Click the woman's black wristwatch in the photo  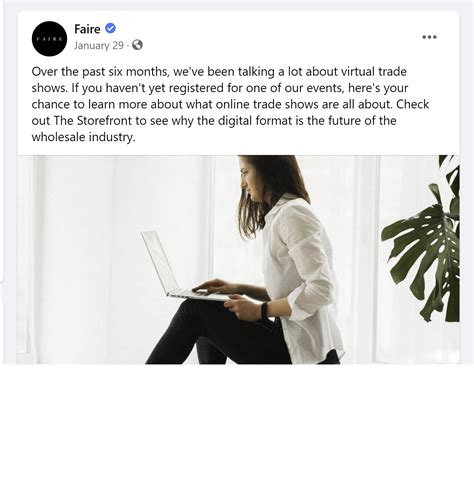(264, 310)
